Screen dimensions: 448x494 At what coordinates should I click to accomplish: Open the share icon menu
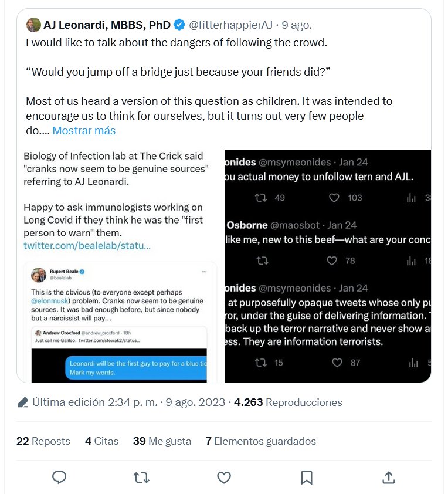(x=389, y=478)
